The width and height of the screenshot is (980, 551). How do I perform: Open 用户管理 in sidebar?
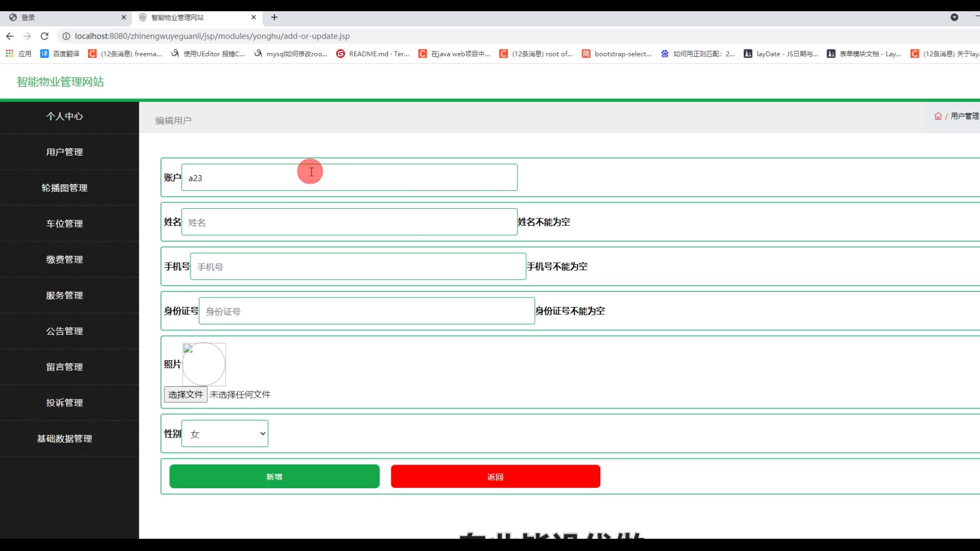pos(65,152)
